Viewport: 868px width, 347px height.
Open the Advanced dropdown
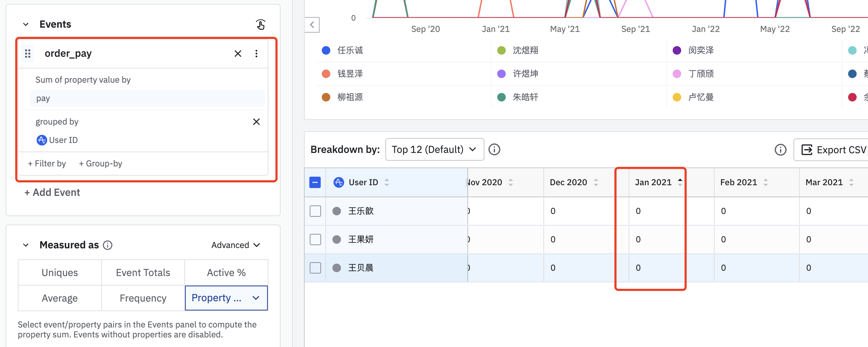point(236,245)
